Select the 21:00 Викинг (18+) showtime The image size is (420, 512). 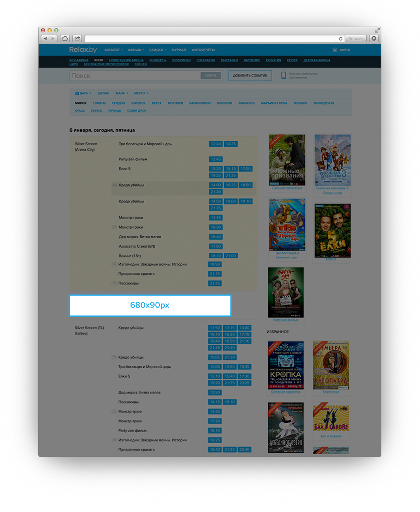tap(231, 256)
